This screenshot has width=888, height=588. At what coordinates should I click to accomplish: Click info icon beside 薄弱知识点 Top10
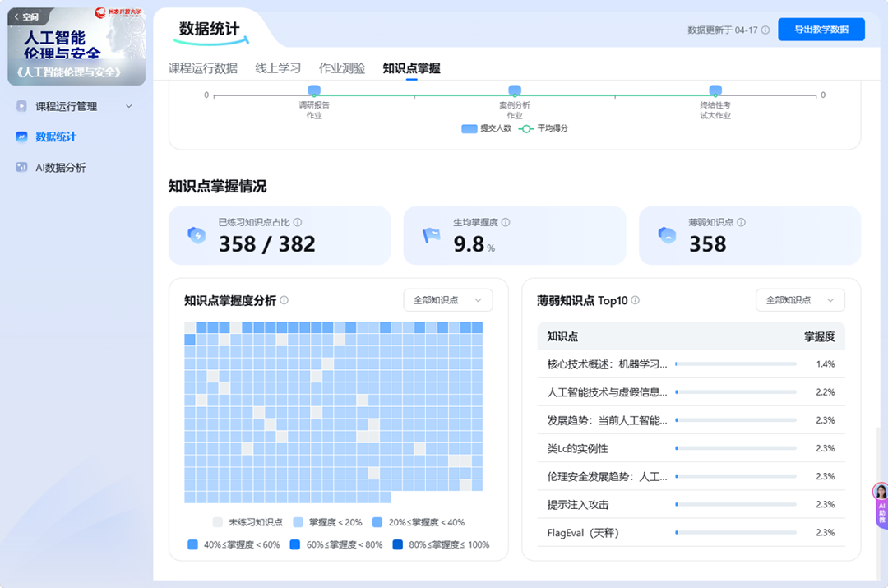pyautogui.click(x=636, y=300)
